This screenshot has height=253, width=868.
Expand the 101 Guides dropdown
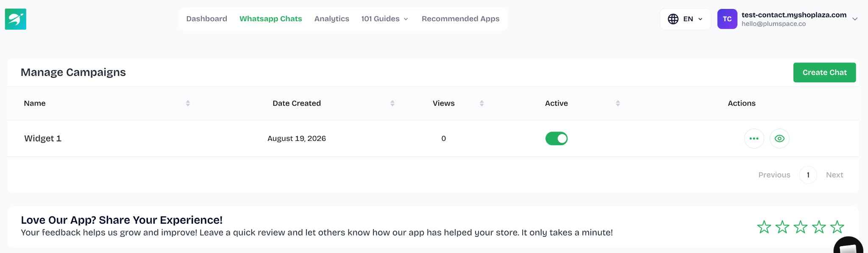pos(384,19)
